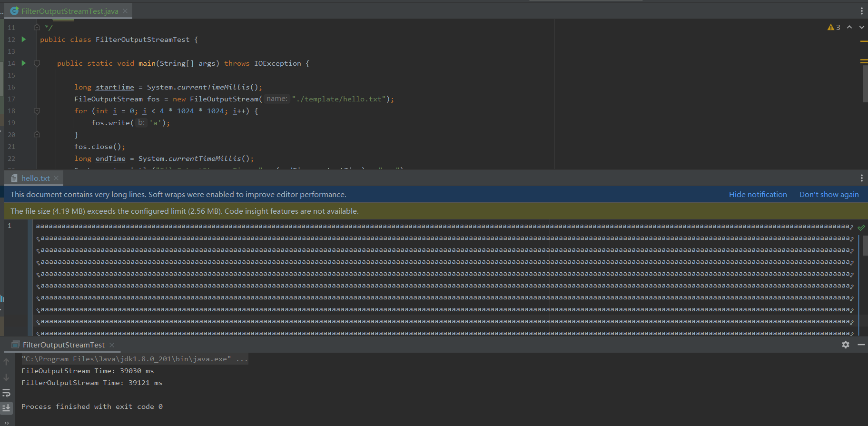Open Run panel settings gear

pyautogui.click(x=846, y=345)
